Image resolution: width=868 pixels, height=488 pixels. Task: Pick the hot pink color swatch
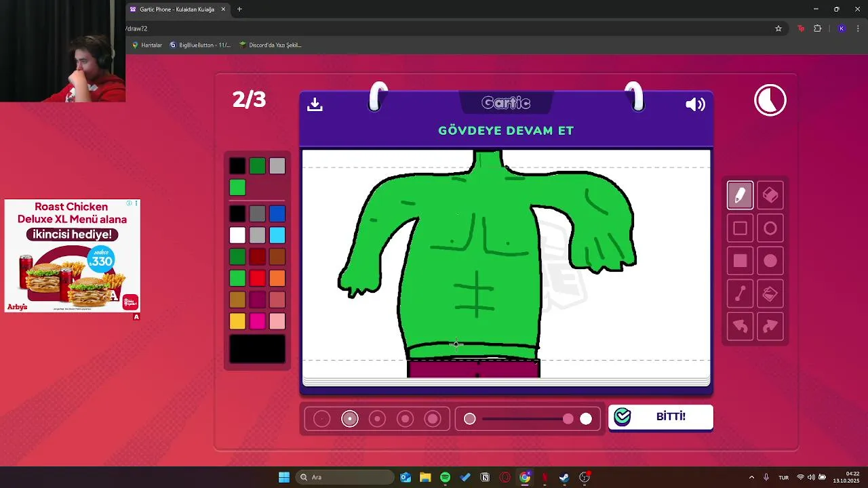(257, 321)
